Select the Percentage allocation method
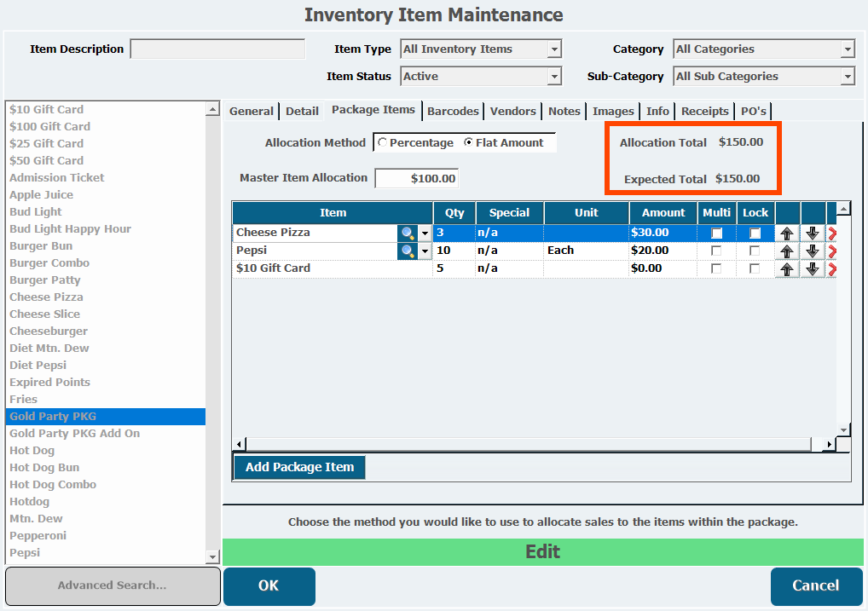The image size is (868, 611). (x=382, y=143)
